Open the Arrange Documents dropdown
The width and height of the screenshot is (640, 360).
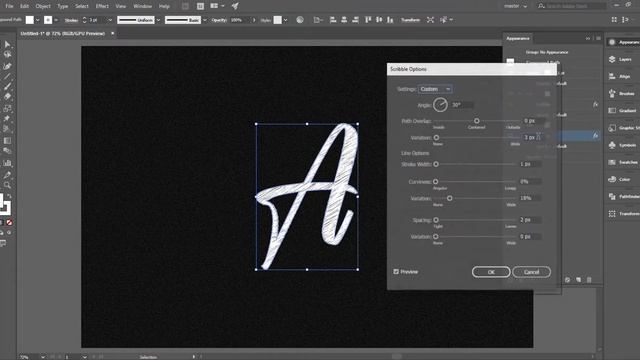coord(218,6)
